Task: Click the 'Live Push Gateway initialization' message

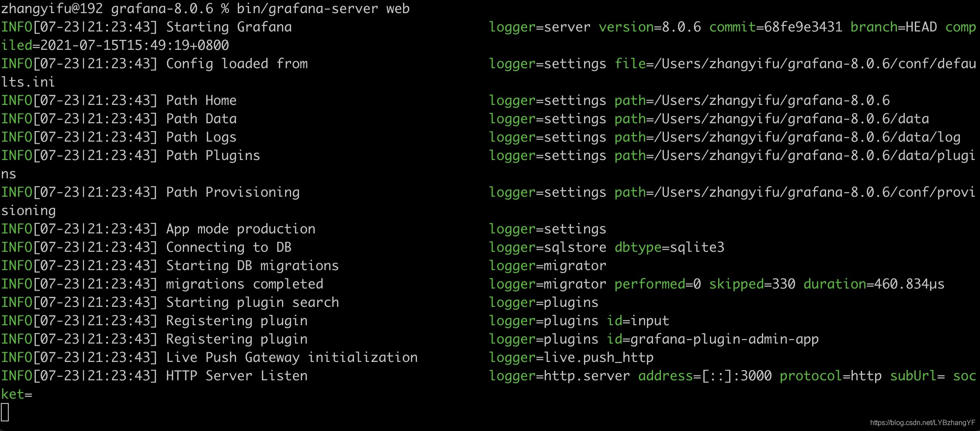Action: [x=292, y=358]
